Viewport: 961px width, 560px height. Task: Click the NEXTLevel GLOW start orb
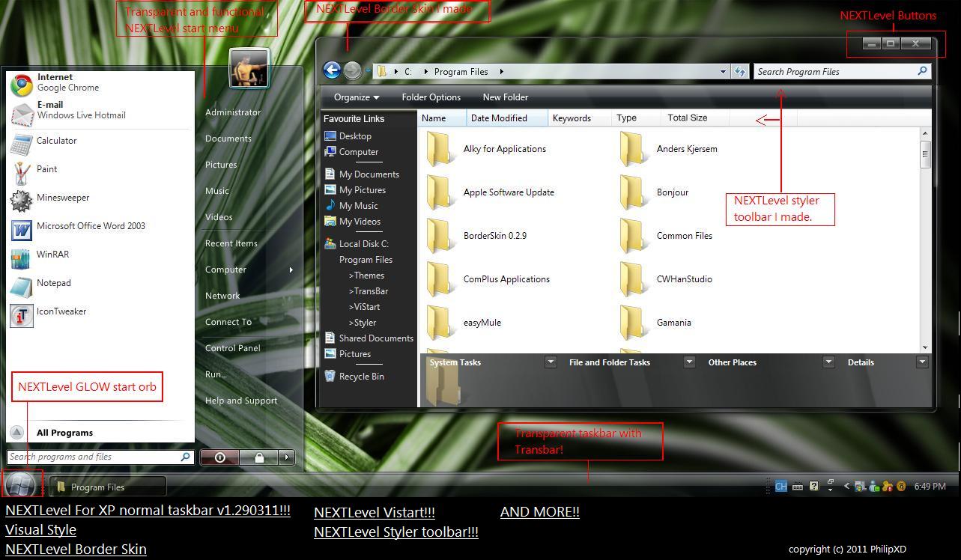click(22, 485)
